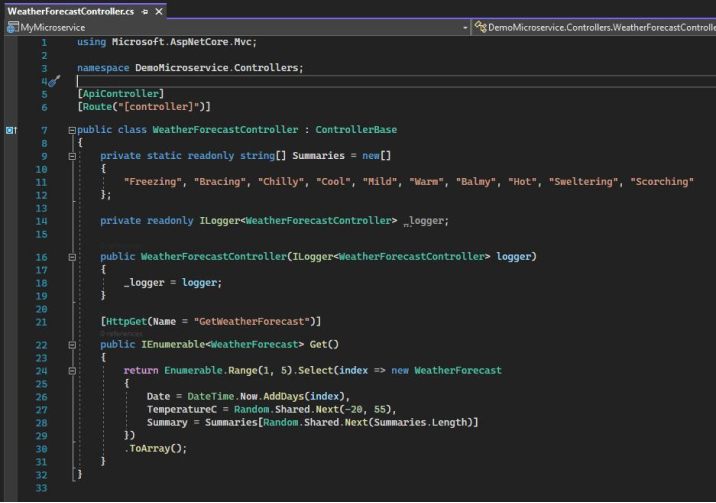Pin the WeatherForecastController.cs tab
The height and width of the screenshot is (503, 716).
tap(145, 10)
